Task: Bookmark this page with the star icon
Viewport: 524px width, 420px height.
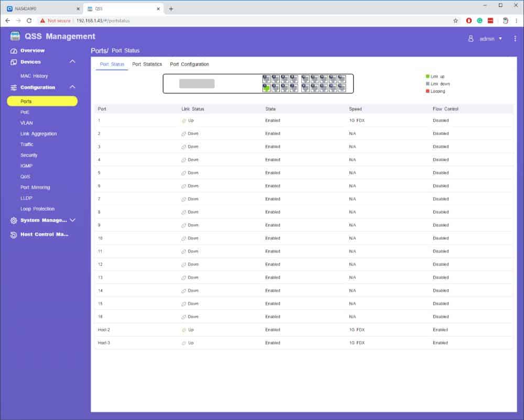Action: coord(455,20)
